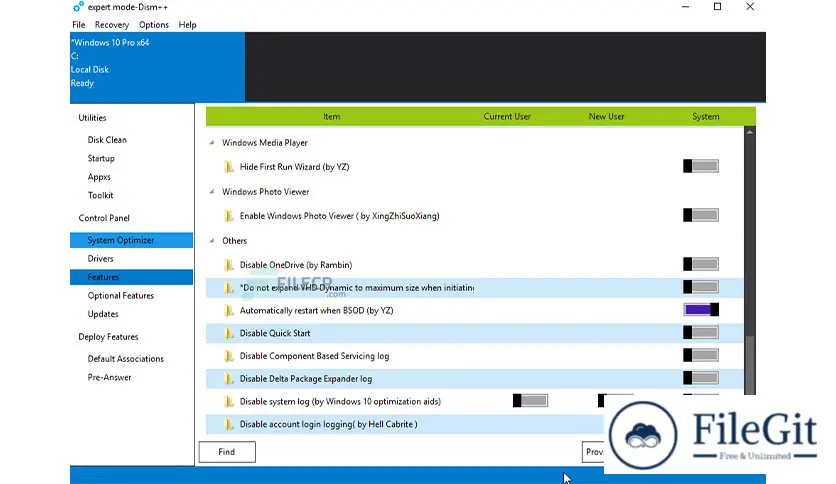Select the Disable Quick Start row text
The width and height of the screenshot is (836, 484).
tap(275, 333)
